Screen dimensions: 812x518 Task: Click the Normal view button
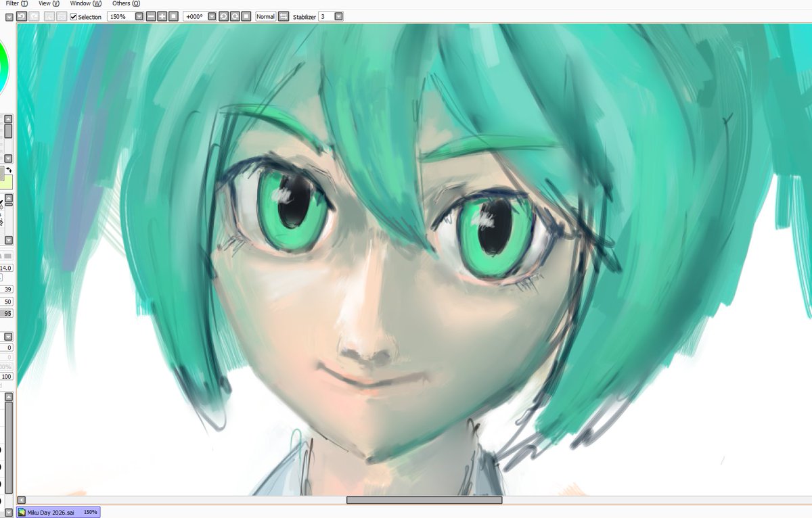(265, 16)
